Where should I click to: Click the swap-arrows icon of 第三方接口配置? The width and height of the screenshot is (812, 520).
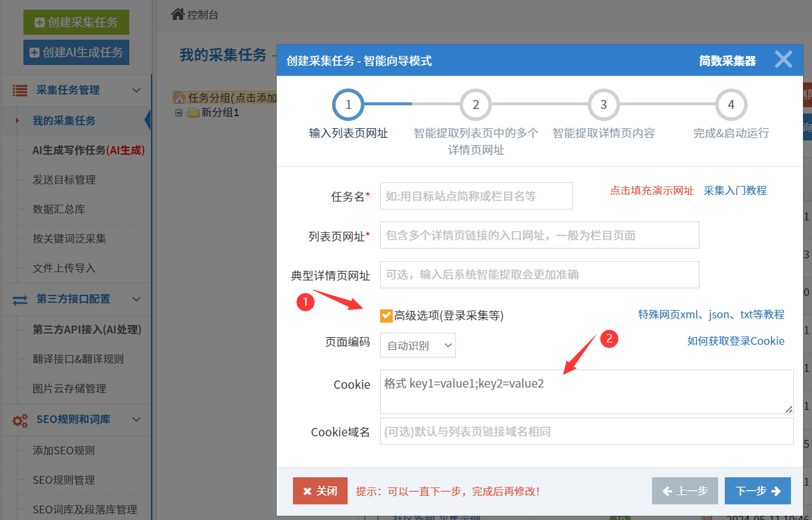point(20,299)
